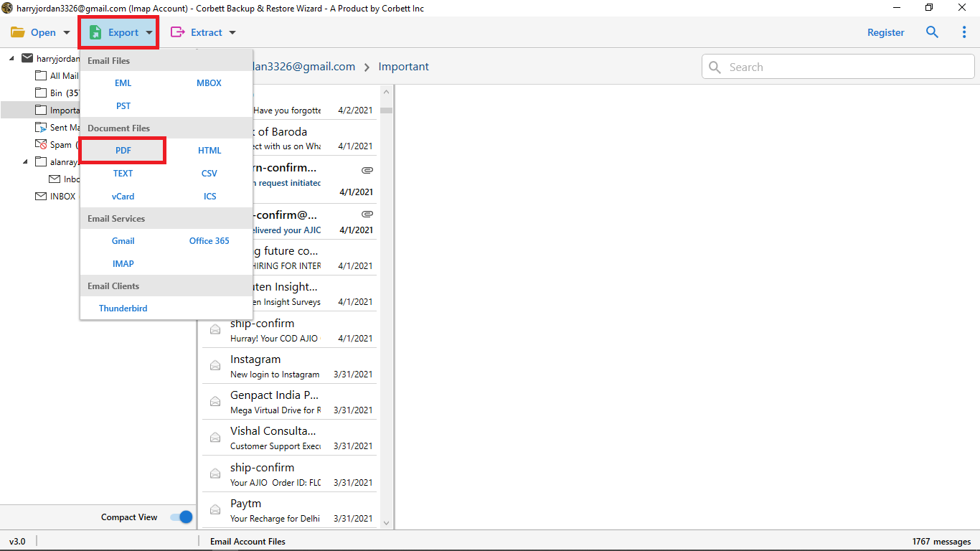The width and height of the screenshot is (980, 551).
Task: Click the Sent Mail folder icon
Action: coord(41,127)
